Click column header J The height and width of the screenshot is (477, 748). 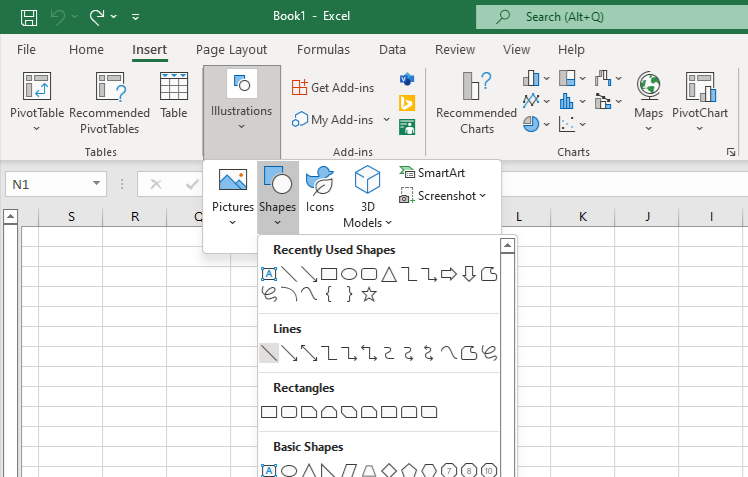point(647,217)
